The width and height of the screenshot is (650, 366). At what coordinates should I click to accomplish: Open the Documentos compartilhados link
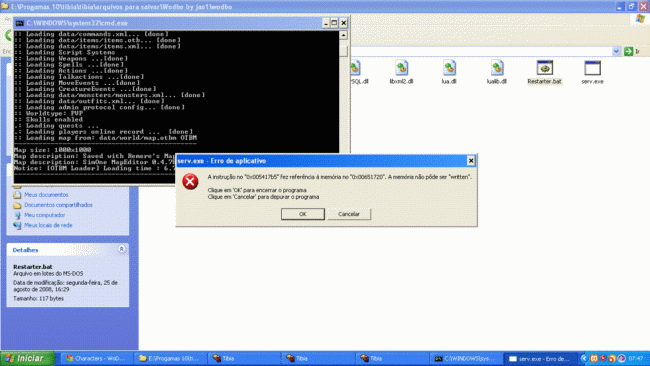click(58, 205)
